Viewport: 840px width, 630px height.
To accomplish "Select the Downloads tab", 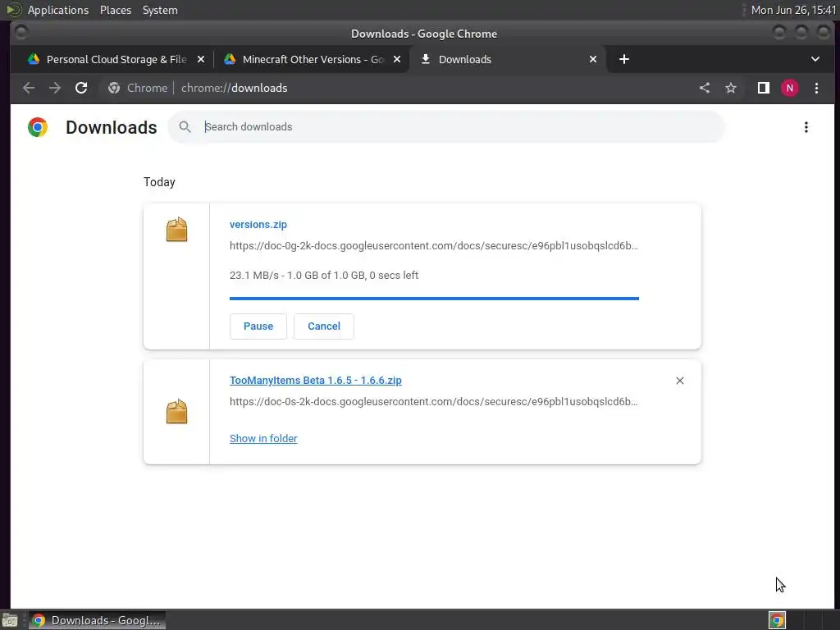I will click(x=507, y=59).
